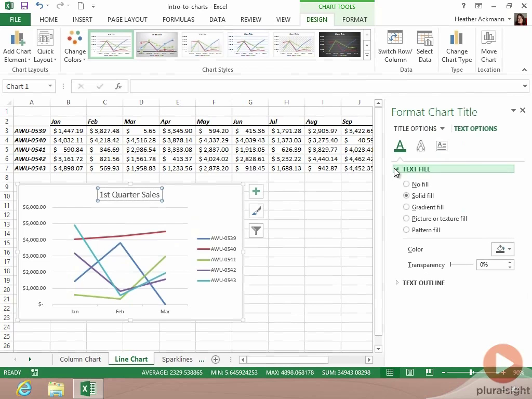Image resolution: width=532 pixels, height=399 pixels.
Task: Click the Chart Elements plus button
Action: pyautogui.click(x=256, y=191)
